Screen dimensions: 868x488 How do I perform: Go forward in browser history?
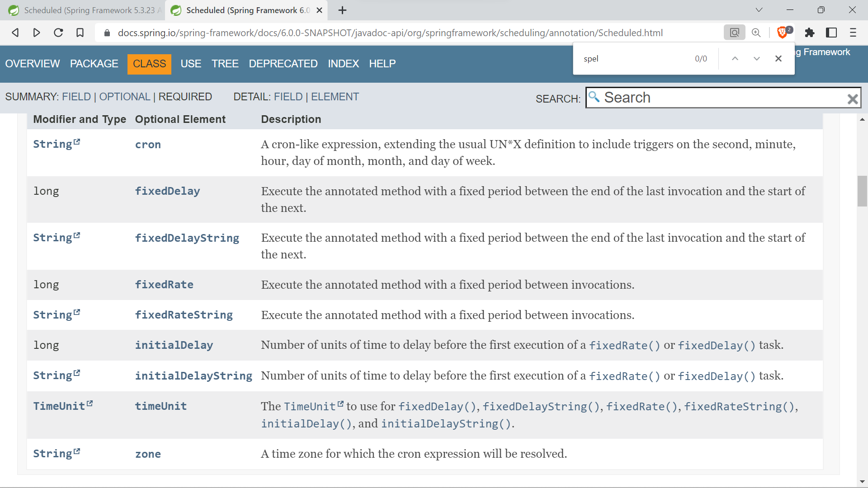(37, 33)
